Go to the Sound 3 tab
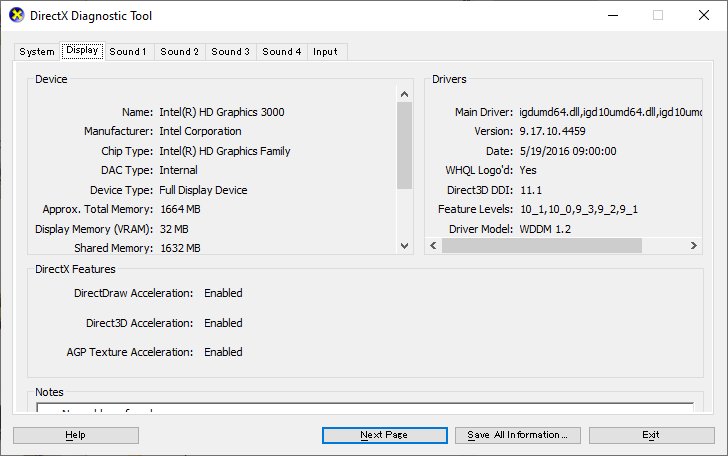The image size is (728, 456). [x=230, y=52]
